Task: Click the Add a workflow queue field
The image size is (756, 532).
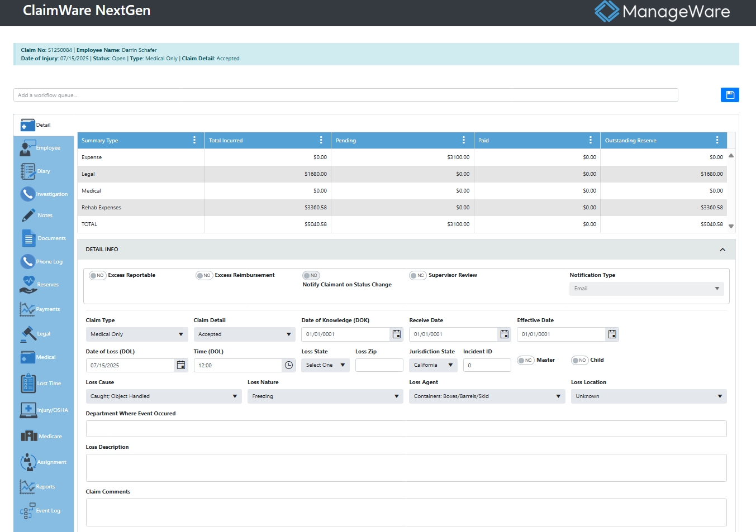Action: pyautogui.click(x=345, y=95)
